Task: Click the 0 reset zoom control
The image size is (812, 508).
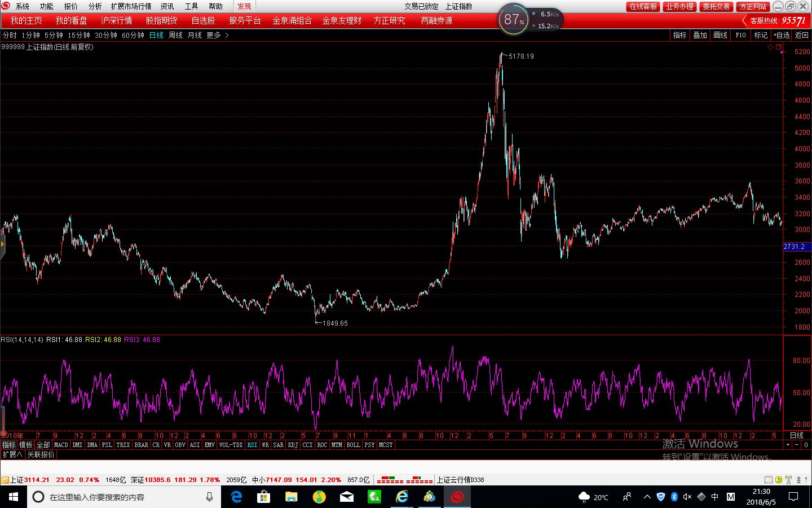Action: click(806, 445)
